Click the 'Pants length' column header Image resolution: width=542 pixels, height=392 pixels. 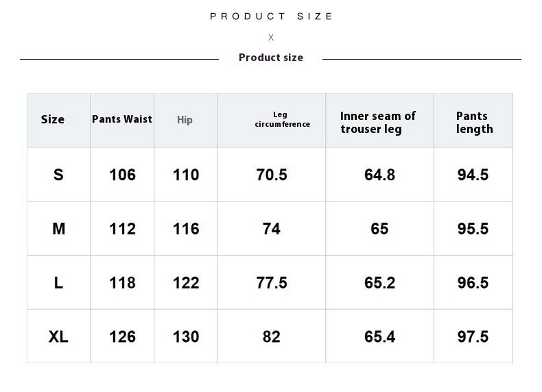pos(474,122)
